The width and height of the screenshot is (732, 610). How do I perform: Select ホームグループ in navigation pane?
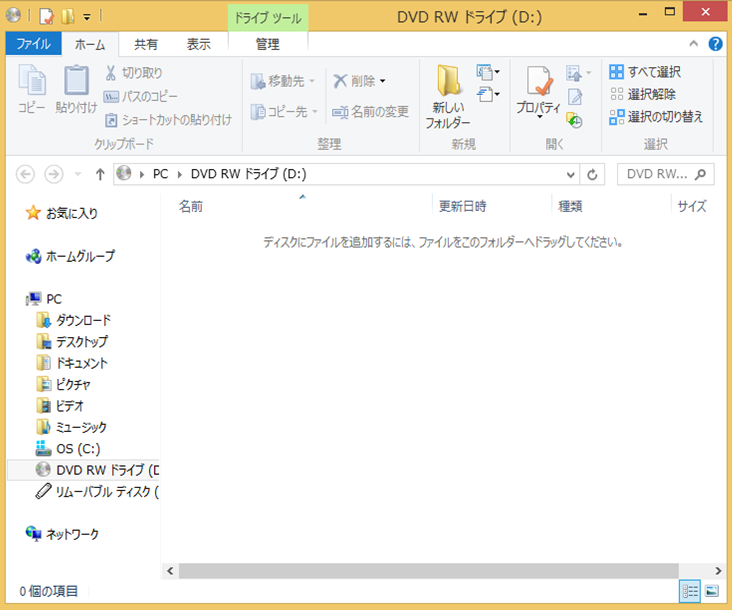[70, 256]
